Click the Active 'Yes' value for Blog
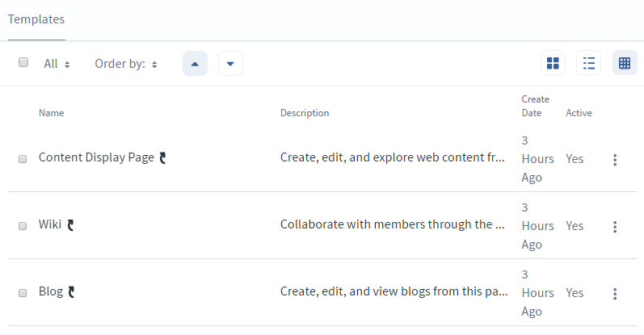 (575, 293)
